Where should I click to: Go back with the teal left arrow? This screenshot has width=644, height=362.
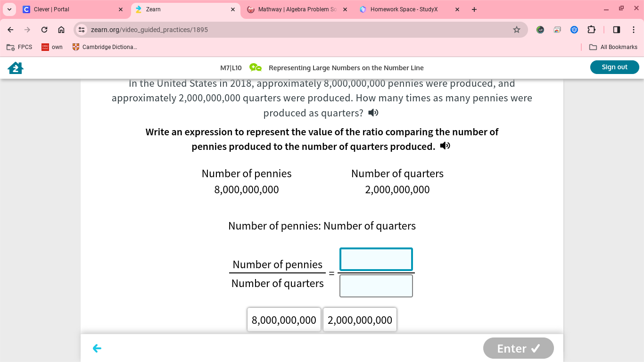click(97, 348)
